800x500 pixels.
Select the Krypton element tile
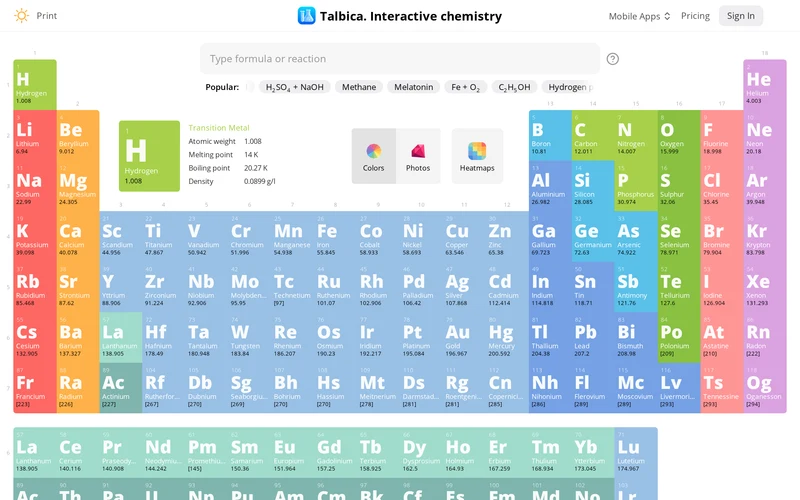point(764,236)
